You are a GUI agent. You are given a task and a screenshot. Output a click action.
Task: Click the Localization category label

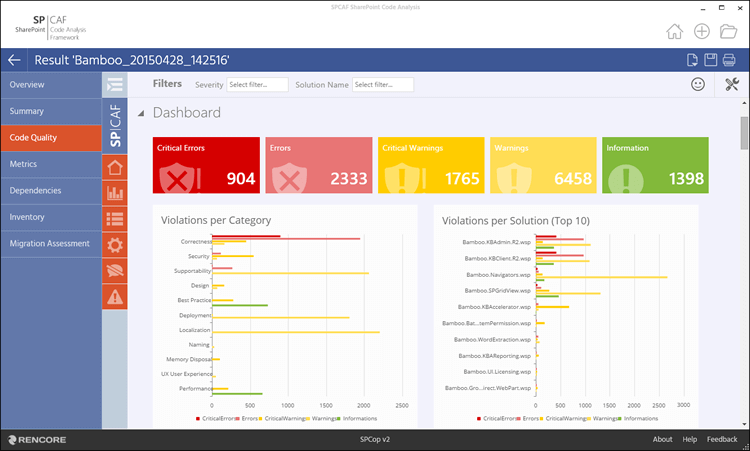[195, 330]
